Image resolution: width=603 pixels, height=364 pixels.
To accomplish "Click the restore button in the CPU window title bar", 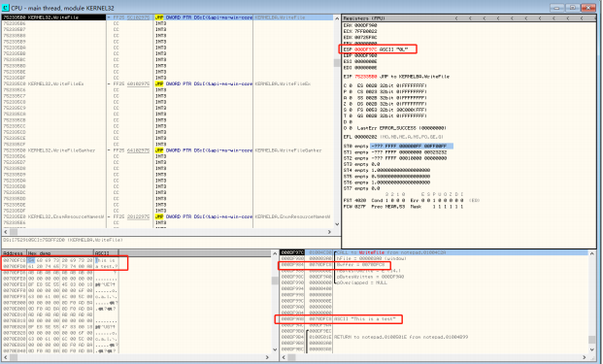I will pos(572,8).
